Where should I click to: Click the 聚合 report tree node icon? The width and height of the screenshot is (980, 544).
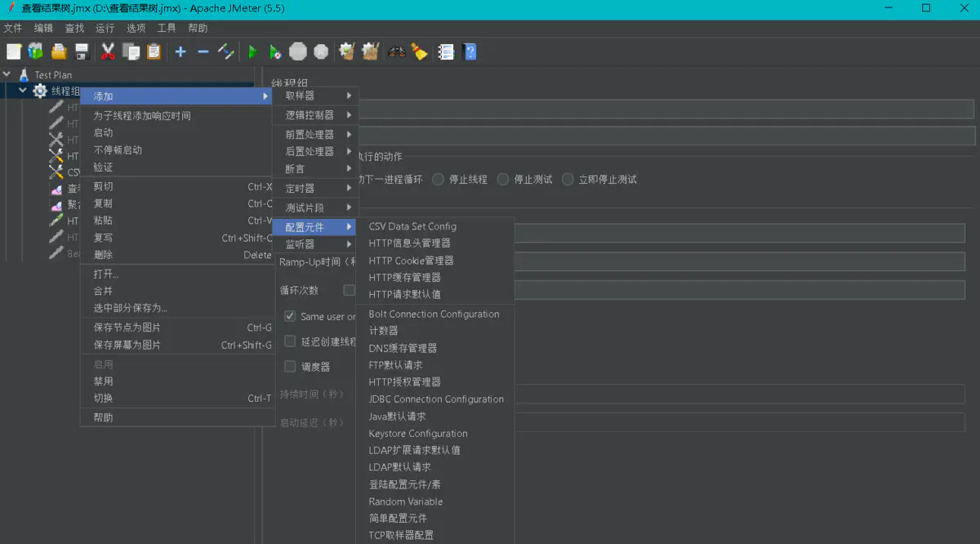coord(56,204)
